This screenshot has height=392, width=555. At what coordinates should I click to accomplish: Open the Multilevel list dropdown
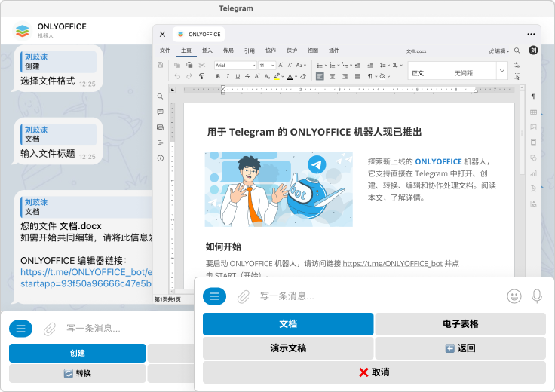[x=347, y=65]
